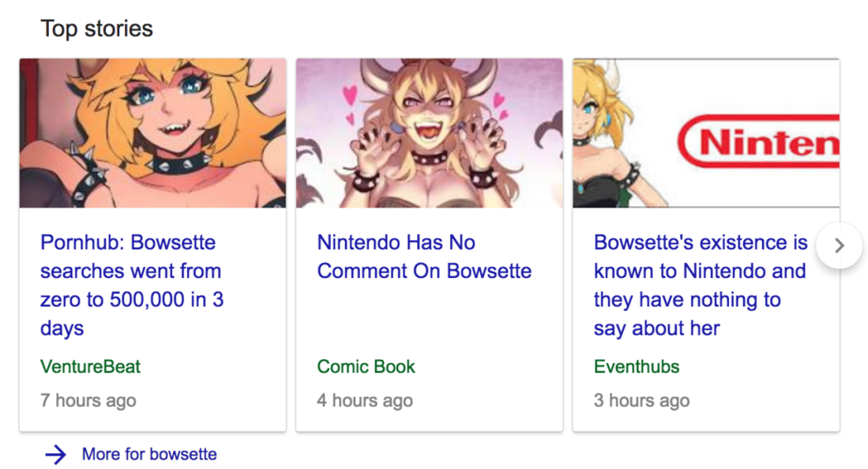Viewport: 868px width, 469px height.
Task: Click the next arrow on the stories carousel
Action: 840,246
